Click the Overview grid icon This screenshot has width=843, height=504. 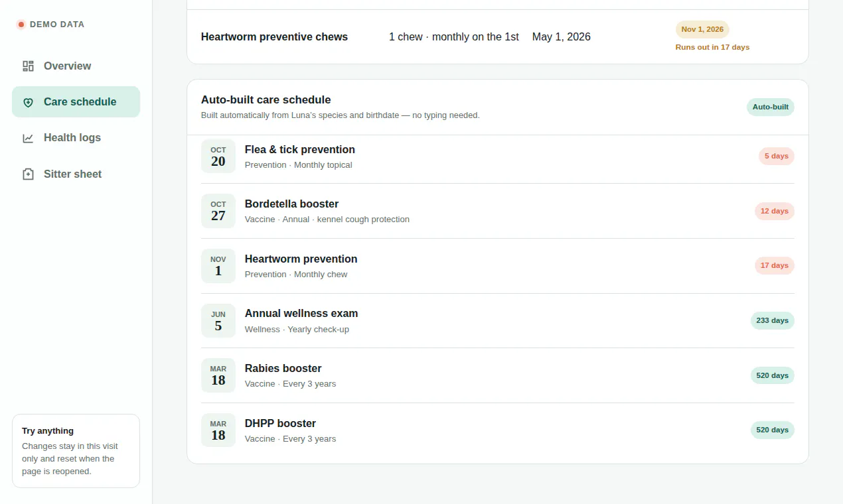point(28,66)
